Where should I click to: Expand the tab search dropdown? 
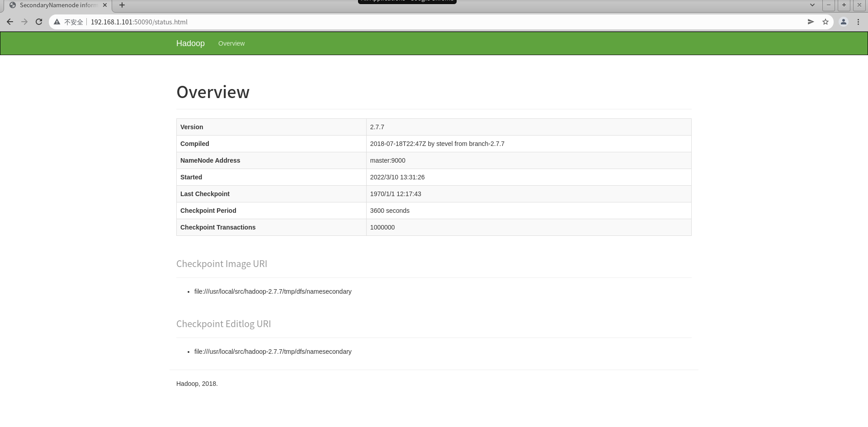point(812,5)
